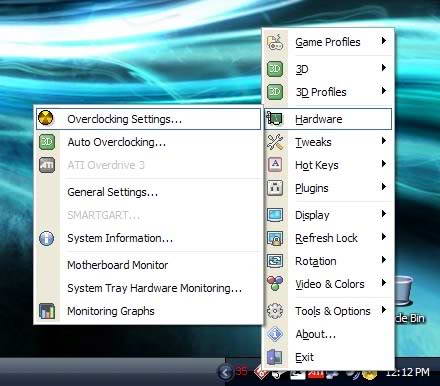Expand the Plugins submenu arrow
This screenshot has height=386, width=440.
pyautogui.click(x=384, y=187)
